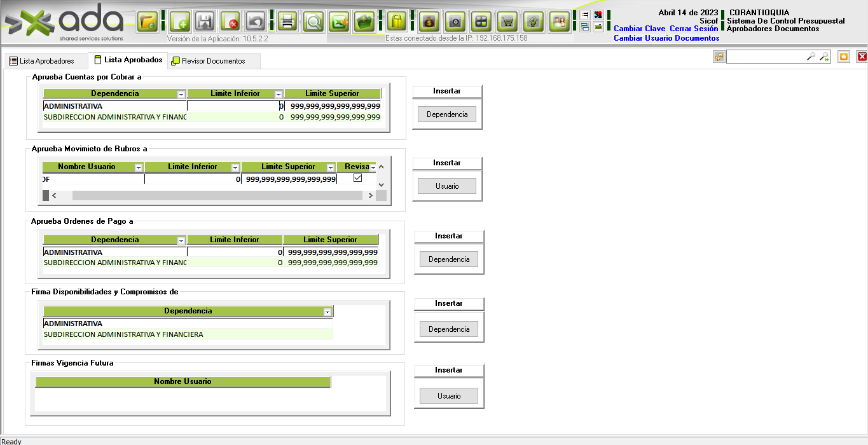Click the Cambiar Usuario Documentos link

click(x=666, y=38)
